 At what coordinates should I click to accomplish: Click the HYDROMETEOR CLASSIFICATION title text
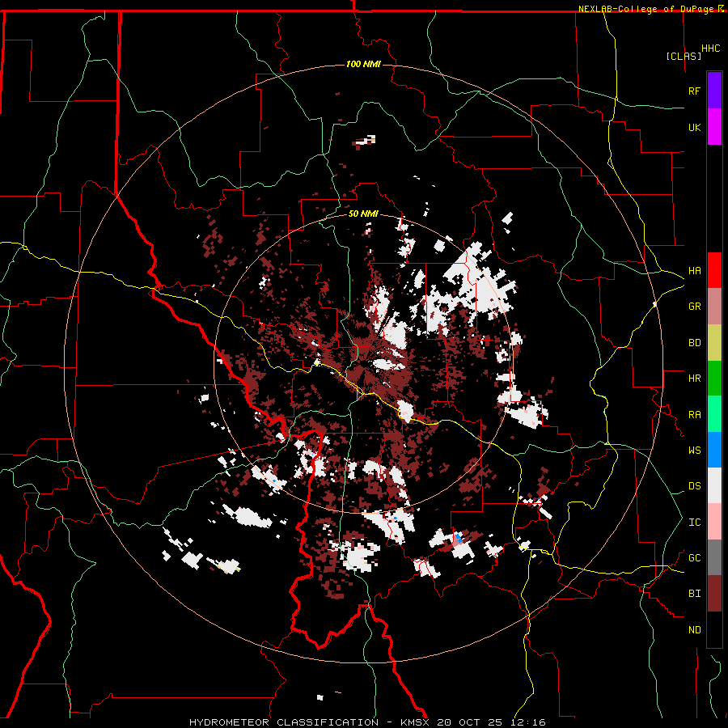click(x=284, y=722)
